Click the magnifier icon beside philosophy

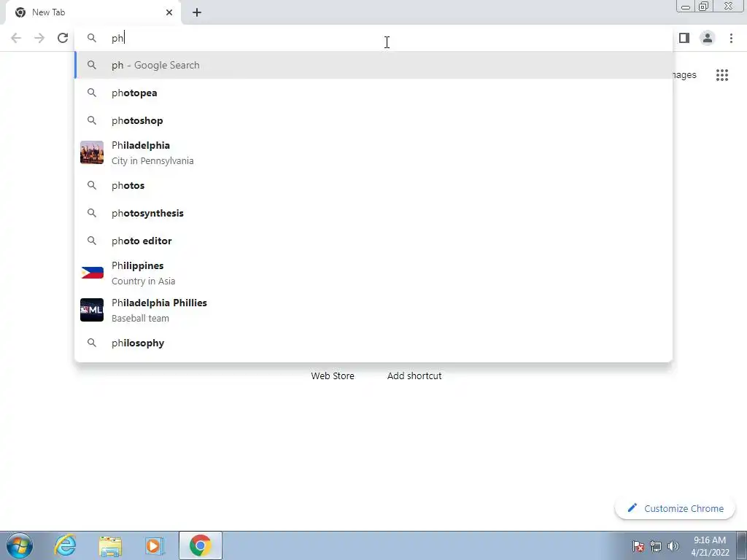[92, 343]
